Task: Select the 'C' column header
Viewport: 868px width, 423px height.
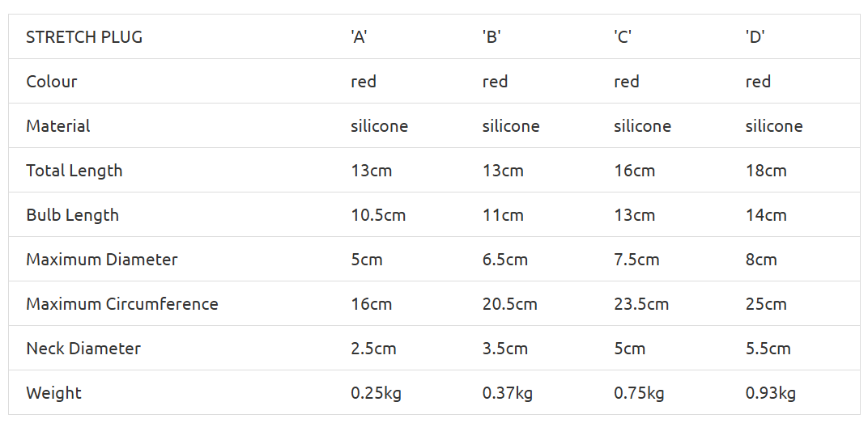Action: [x=623, y=37]
